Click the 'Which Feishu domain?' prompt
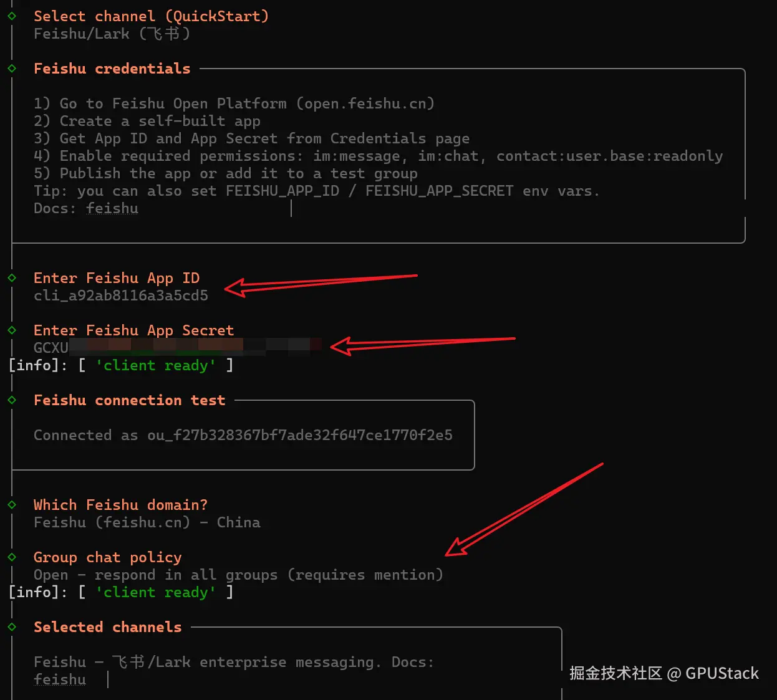The image size is (777, 700). click(x=121, y=505)
